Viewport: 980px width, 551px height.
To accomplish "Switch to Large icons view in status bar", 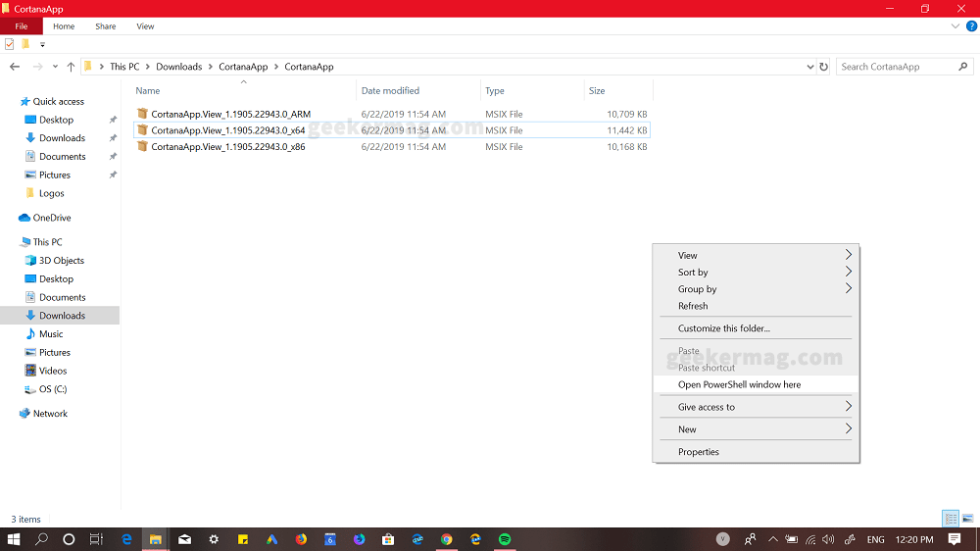I will pyautogui.click(x=967, y=519).
